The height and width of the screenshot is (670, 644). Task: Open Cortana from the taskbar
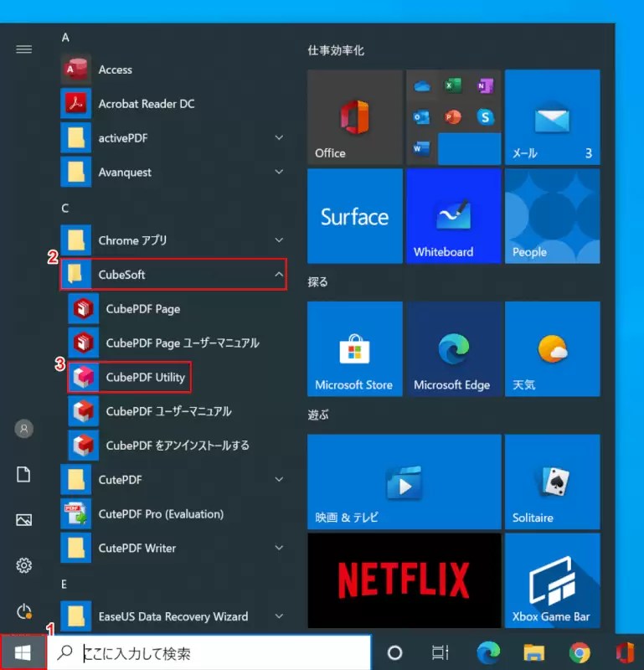point(394,652)
